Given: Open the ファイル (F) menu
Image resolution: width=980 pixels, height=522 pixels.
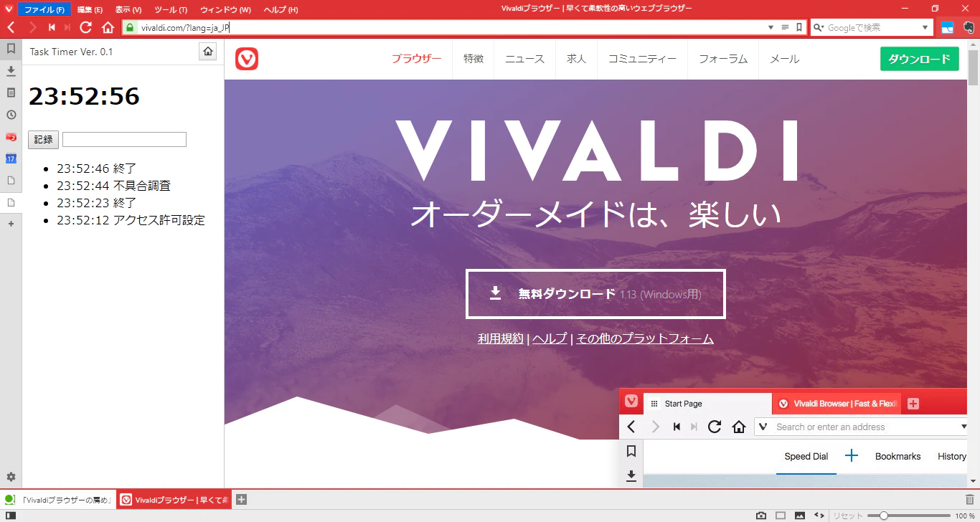Looking at the screenshot, I should [x=44, y=10].
